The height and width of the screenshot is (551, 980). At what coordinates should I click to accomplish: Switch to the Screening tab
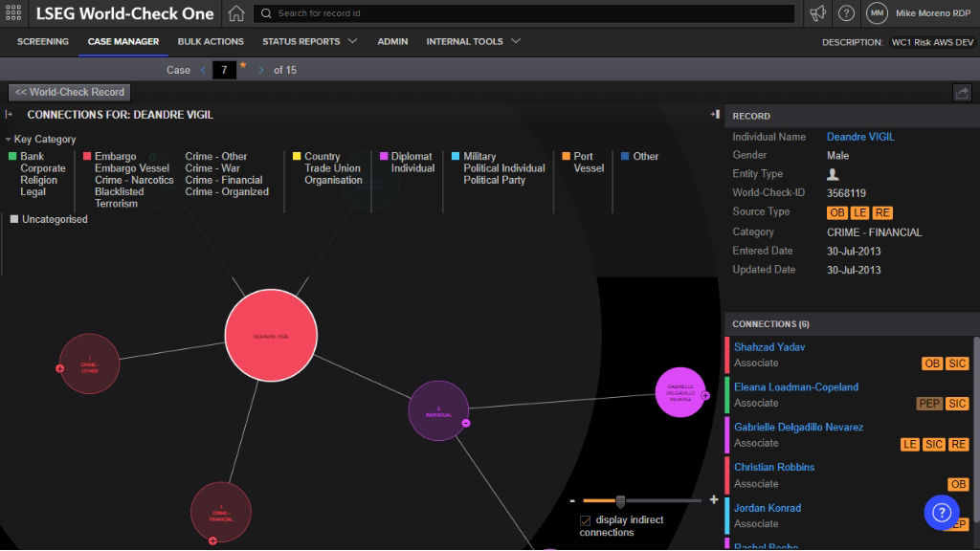[43, 42]
